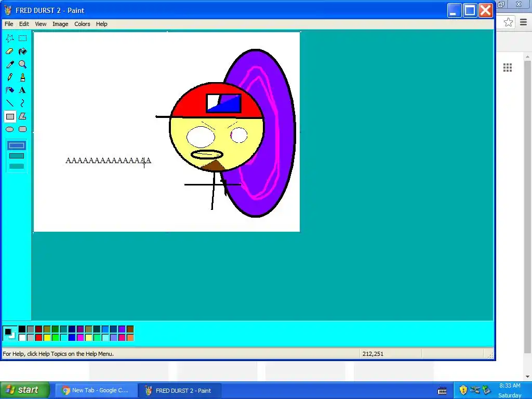Open Chrome's hamburger menu
This screenshot has width=532, height=399.
point(523,22)
